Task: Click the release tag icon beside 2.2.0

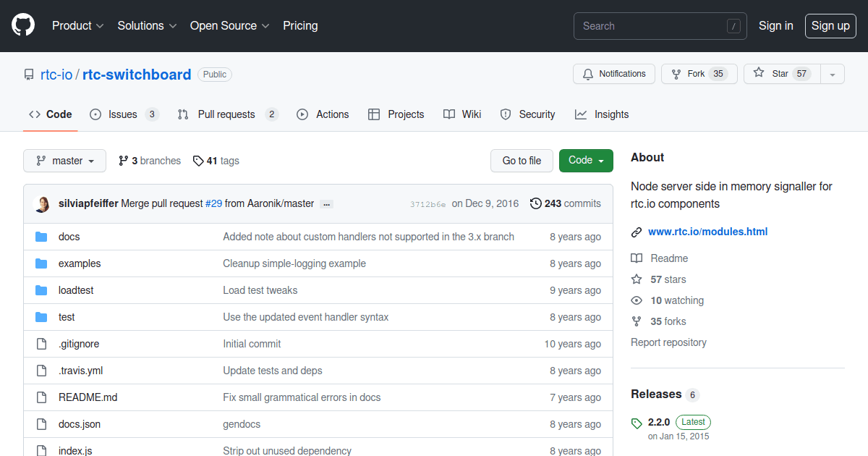Action: click(637, 423)
